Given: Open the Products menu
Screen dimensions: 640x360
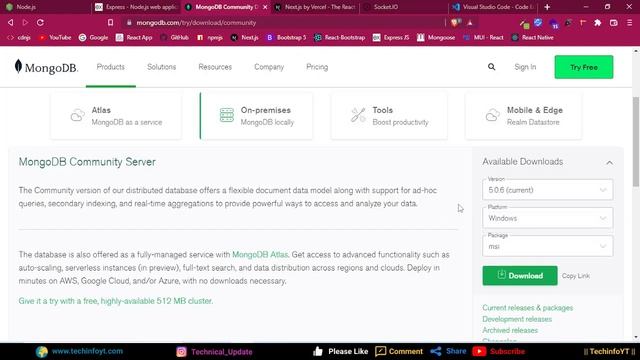Looking at the screenshot, I should click(x=111, y=67).
